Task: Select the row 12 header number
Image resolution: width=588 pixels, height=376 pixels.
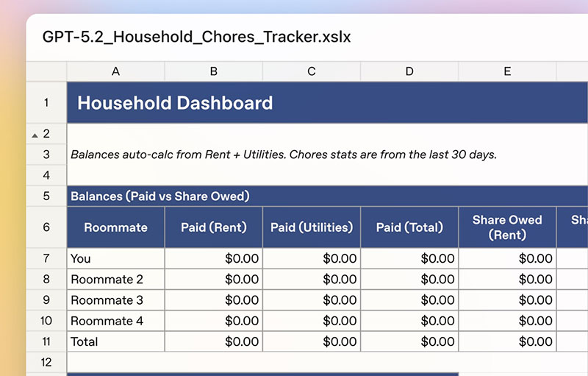Action: tap(46, 362)
